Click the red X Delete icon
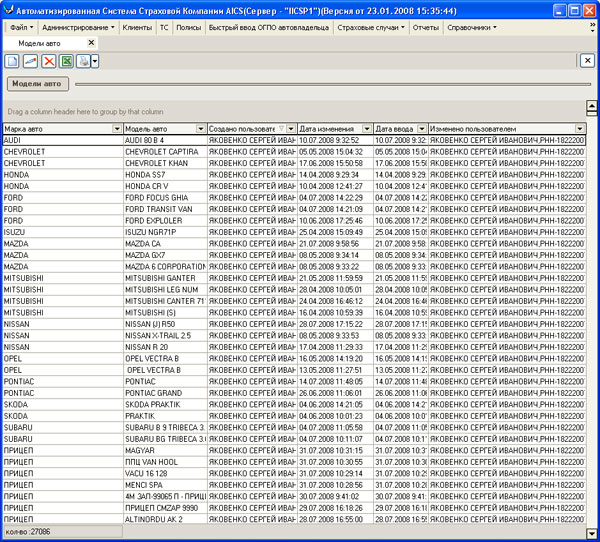Image resolution: width=600 pixels, height=542 pixels. tap(48, 61)
